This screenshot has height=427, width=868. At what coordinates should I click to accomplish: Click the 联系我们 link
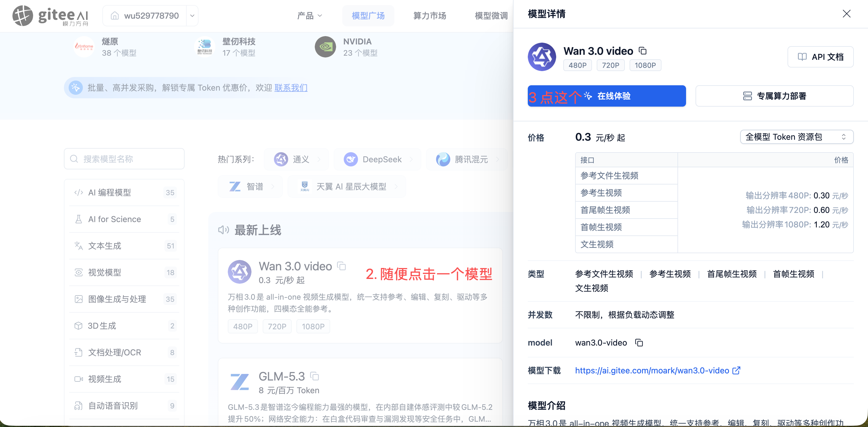[x=291, y=88]
